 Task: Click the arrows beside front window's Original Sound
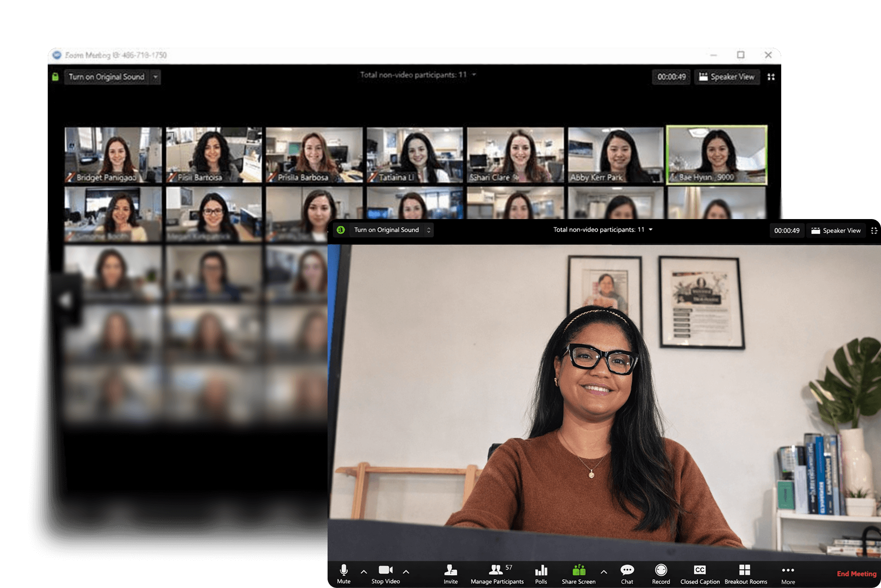(x=428, y=230)
